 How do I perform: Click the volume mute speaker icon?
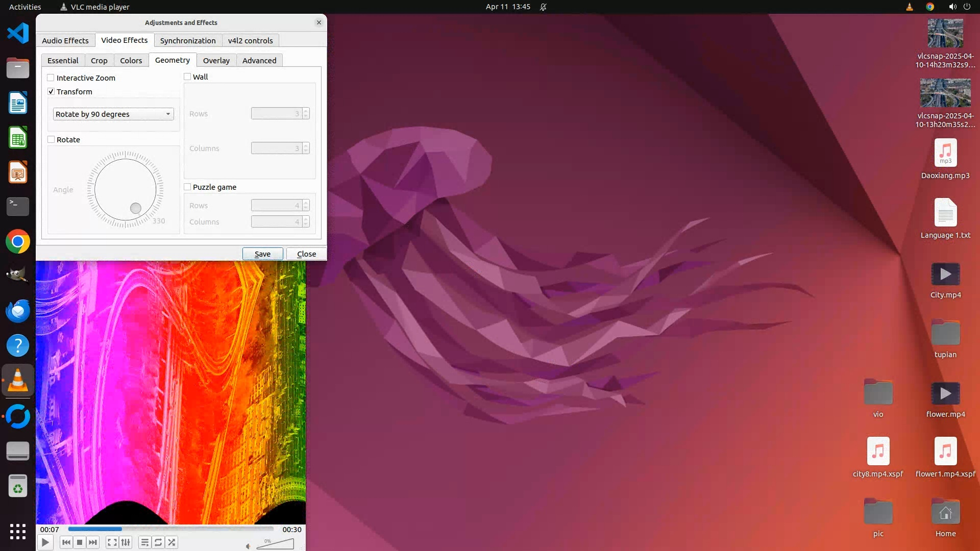[x=249, y=546]
